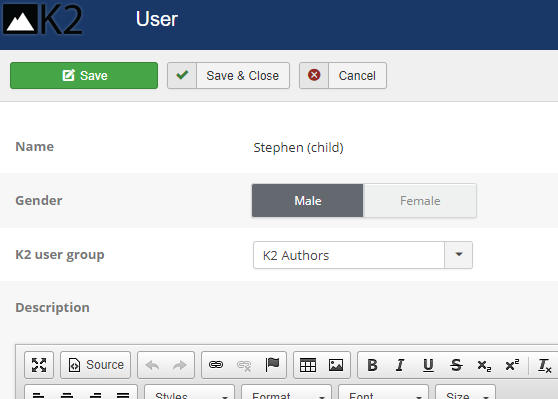The width and height of the screenshot is (558, 399).
Task: Apply subscript formatting
Action: click(484, 365)
